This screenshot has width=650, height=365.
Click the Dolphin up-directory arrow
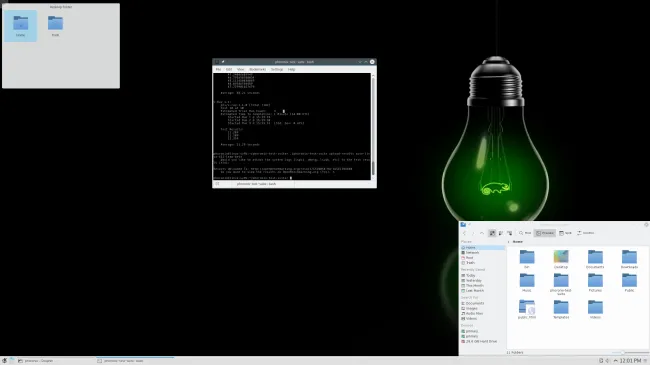click(482, 233)
